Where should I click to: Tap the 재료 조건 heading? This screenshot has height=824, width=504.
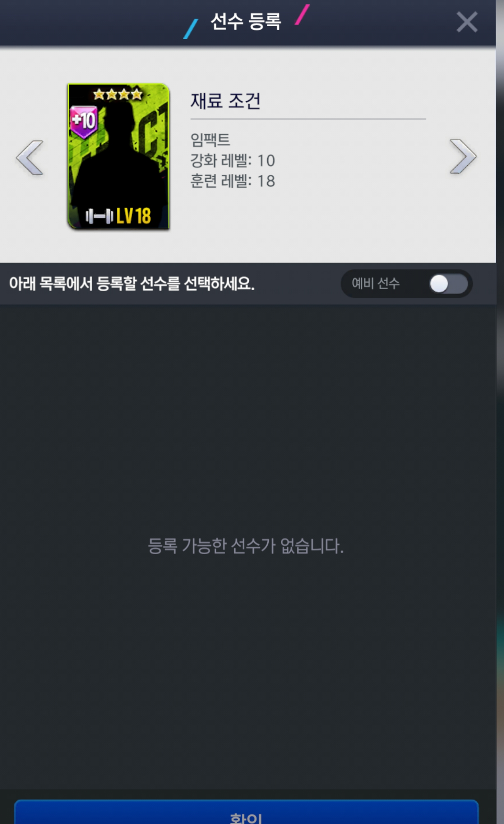point(225,101)
